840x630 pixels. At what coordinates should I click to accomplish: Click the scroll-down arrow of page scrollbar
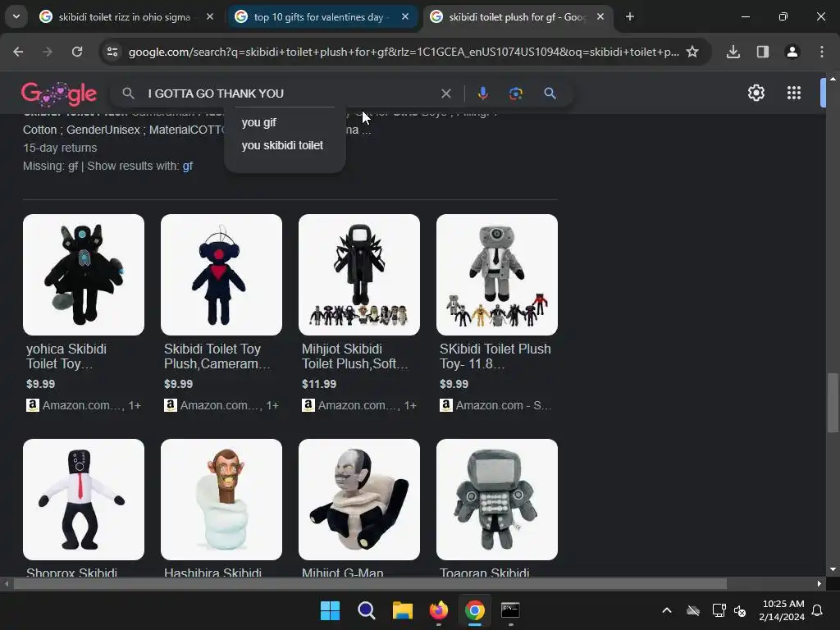(833, 569)
